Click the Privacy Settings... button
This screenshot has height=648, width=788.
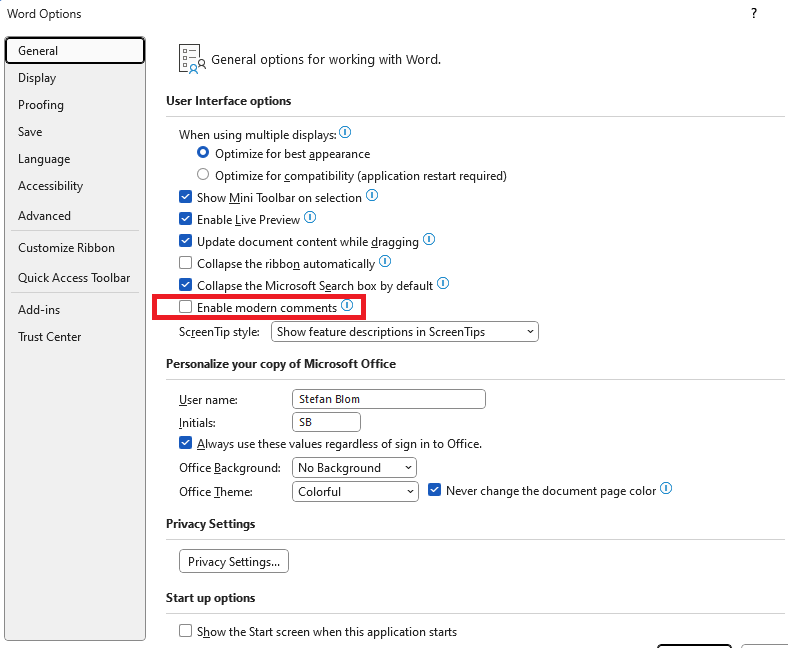point(234,561)
